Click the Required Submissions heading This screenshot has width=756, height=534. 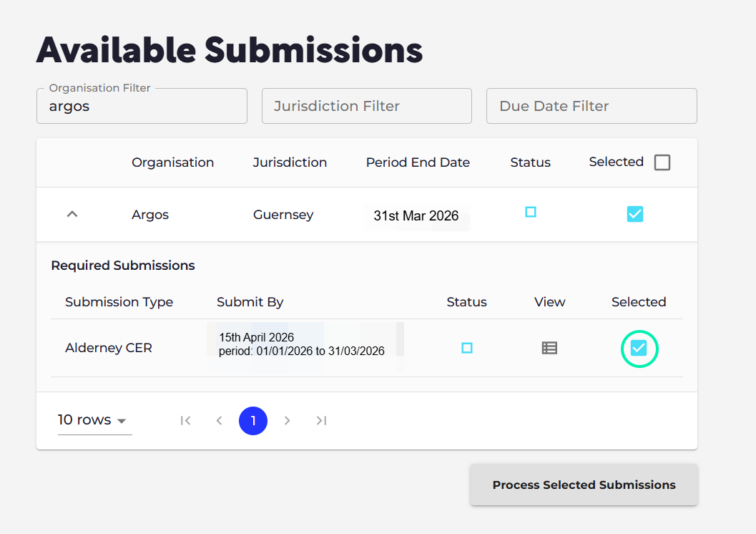[x=123, y=266]
